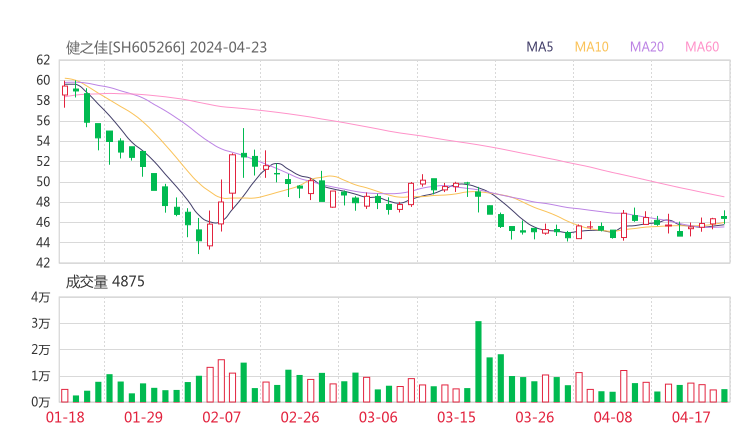740x440 pixels.
Task: Click the 03-26 date axis label
Action: pos(534,417)
